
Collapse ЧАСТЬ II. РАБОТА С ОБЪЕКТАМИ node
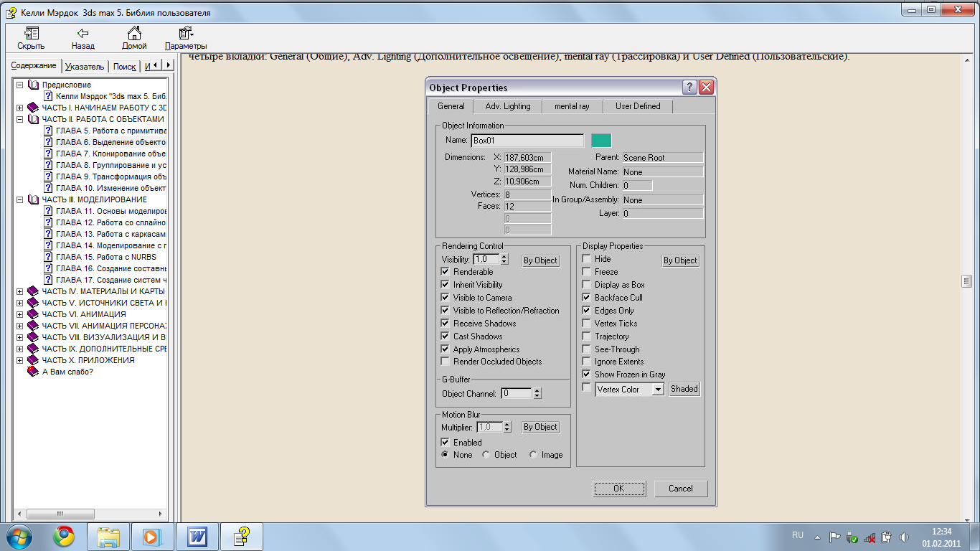point(20,119)
